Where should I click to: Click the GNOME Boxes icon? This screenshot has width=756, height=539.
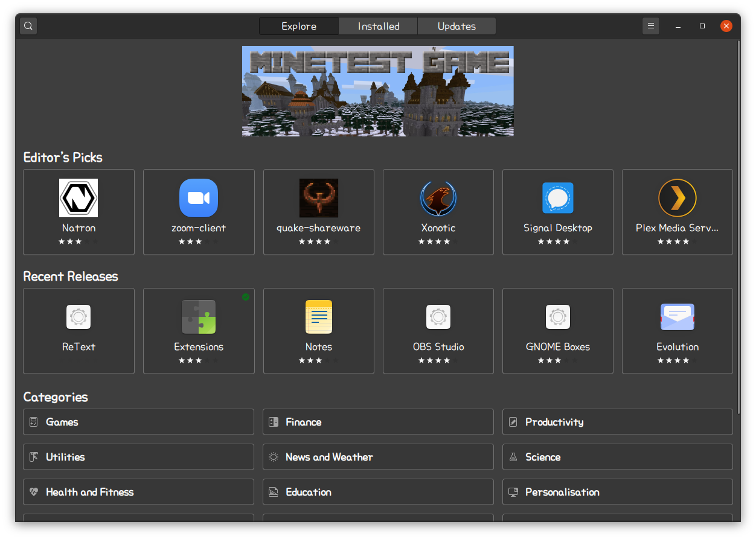(x=558, y=317)
